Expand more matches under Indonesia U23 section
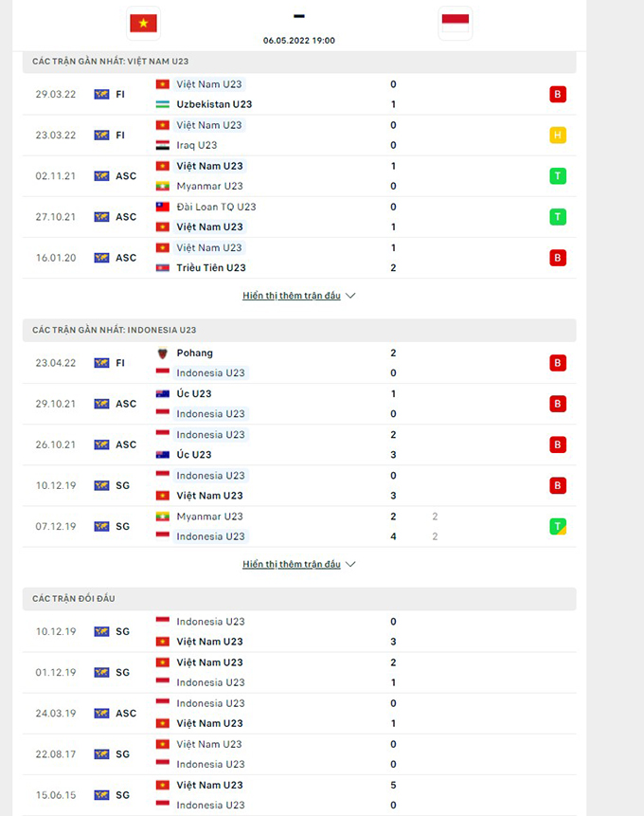This screenshot has height=816, width=644. [298, 564]
